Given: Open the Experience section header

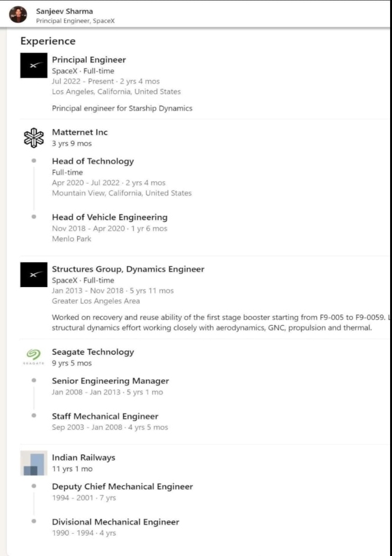Looking at the screenshot, I should (x=48, y=41).
